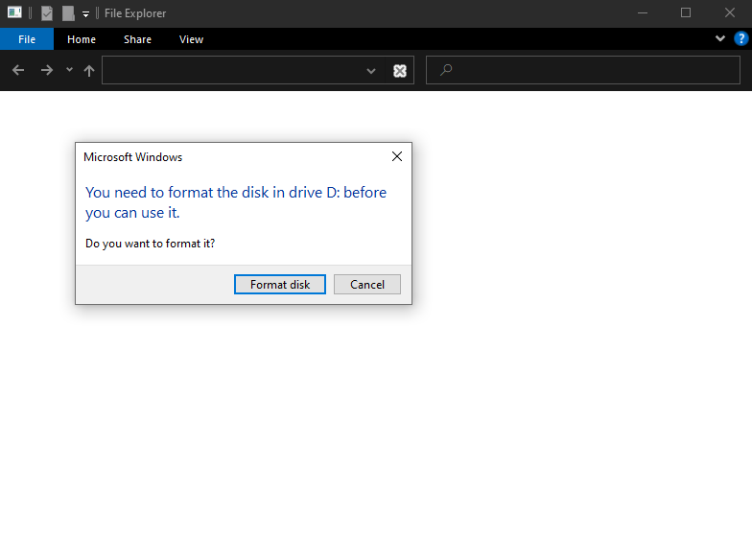
Task: Go up one folder level
Action: click(x=89, y=71)
